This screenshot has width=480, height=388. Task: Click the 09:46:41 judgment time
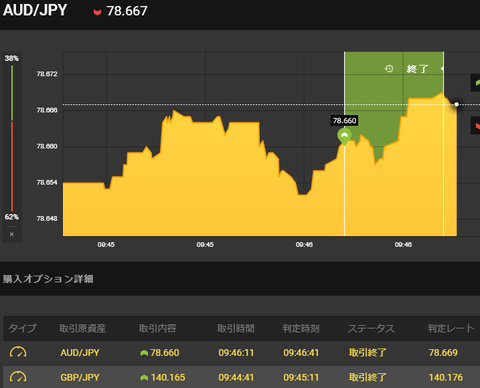coord(301,353)
